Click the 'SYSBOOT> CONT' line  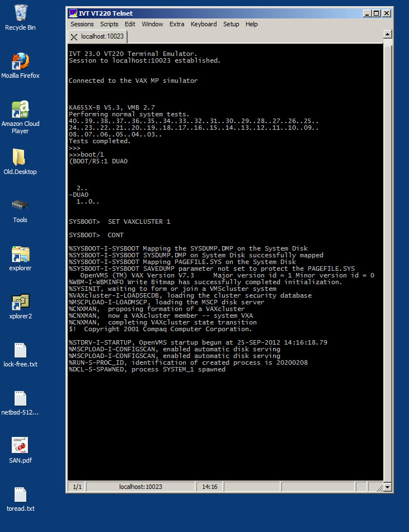click(96, 235)
